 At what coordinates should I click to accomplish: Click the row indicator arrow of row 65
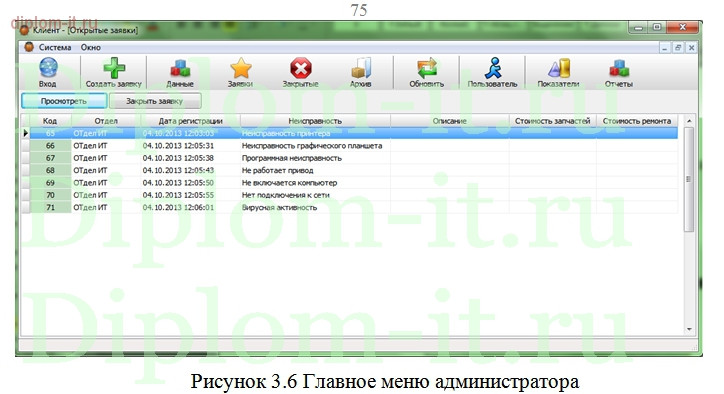tap(25, 133)
